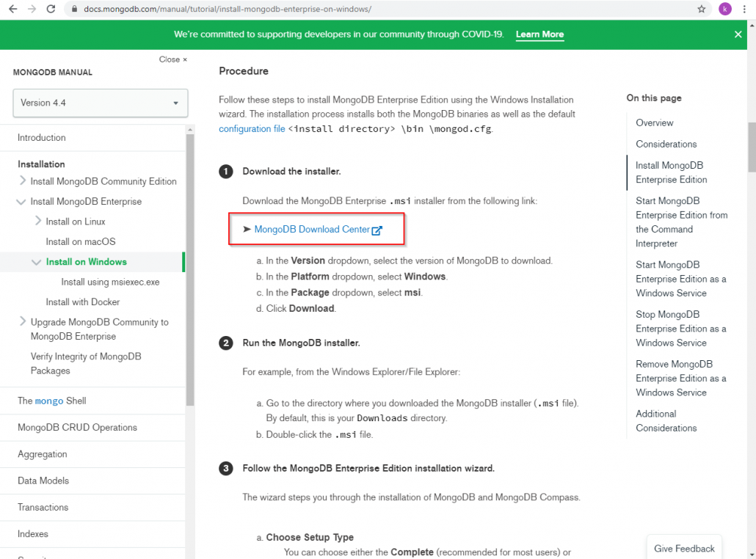The image size is (756, 559).
Task: Click the browser back navigation arrow
Action: 14,10
